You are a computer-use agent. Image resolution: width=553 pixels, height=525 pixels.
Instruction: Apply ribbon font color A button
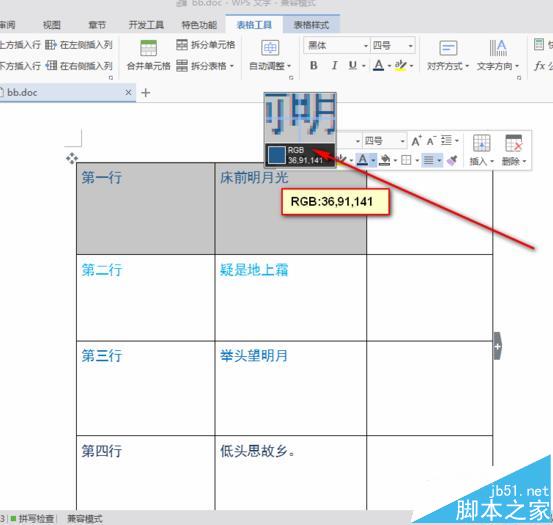pyautogui.click(x=378, y=66)
